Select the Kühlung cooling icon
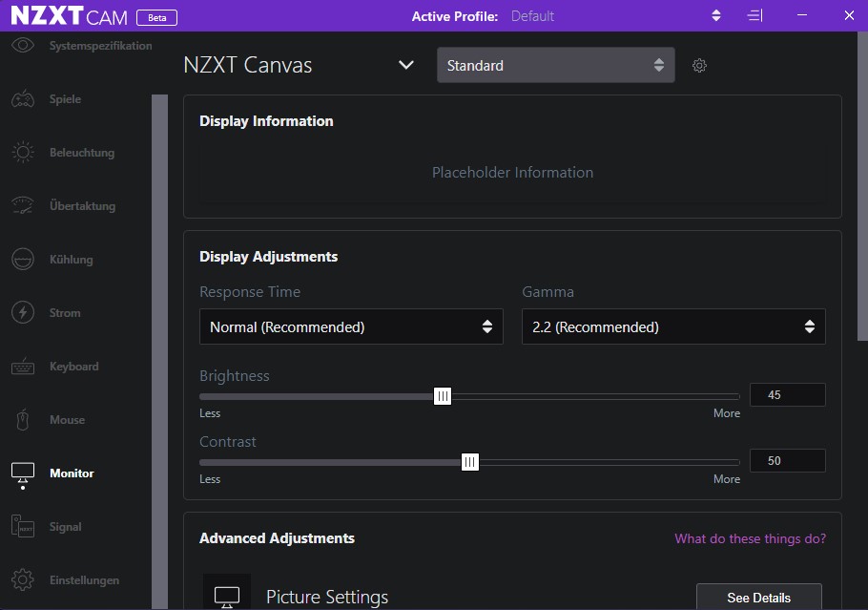This screenshot has width=868, height=610. coord(21,259)
